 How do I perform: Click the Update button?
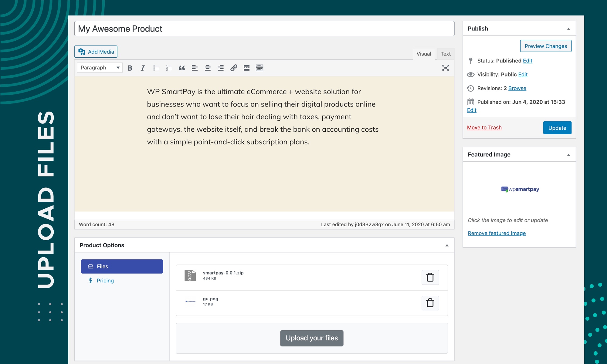point(557,128)
